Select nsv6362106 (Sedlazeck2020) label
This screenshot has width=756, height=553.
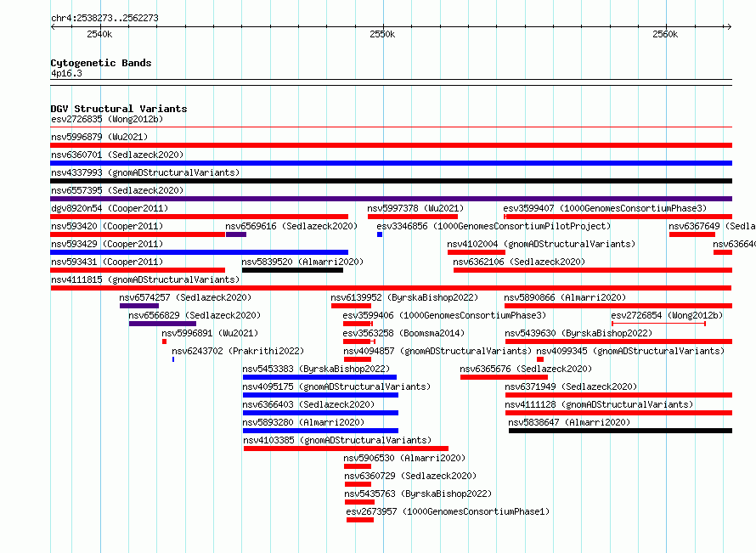(x=519, y=262)
